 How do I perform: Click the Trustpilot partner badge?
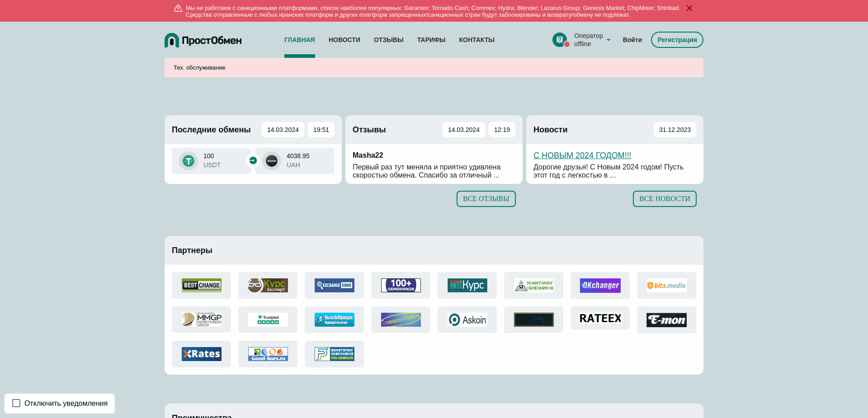[268, 319]
